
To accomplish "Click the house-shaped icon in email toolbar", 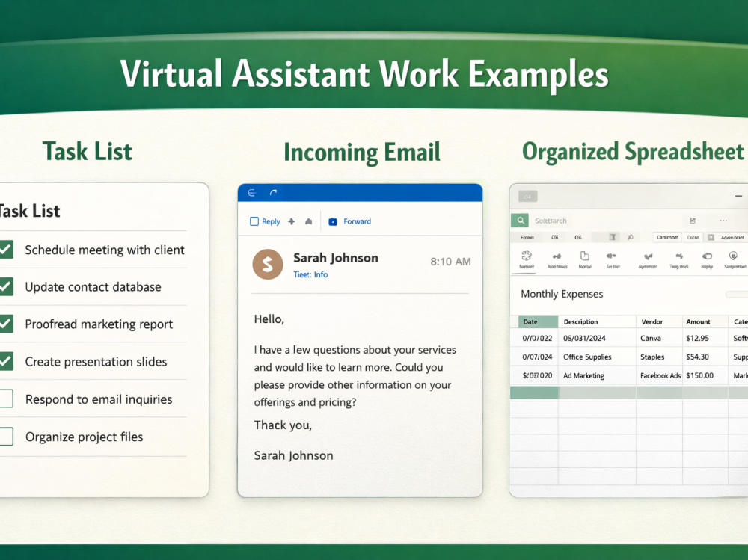I will pyautogui.click(x=309, y=221).
